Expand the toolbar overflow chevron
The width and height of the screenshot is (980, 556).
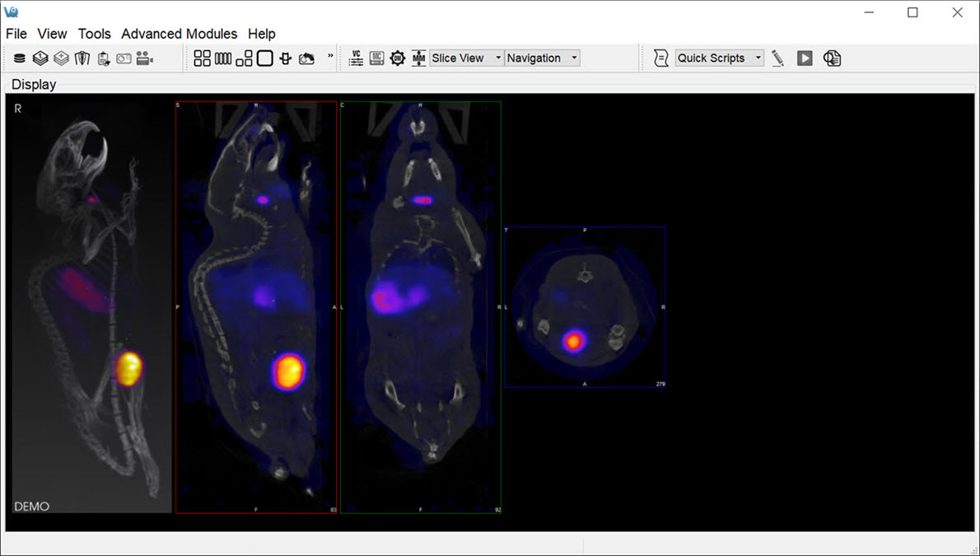(330, 57)
